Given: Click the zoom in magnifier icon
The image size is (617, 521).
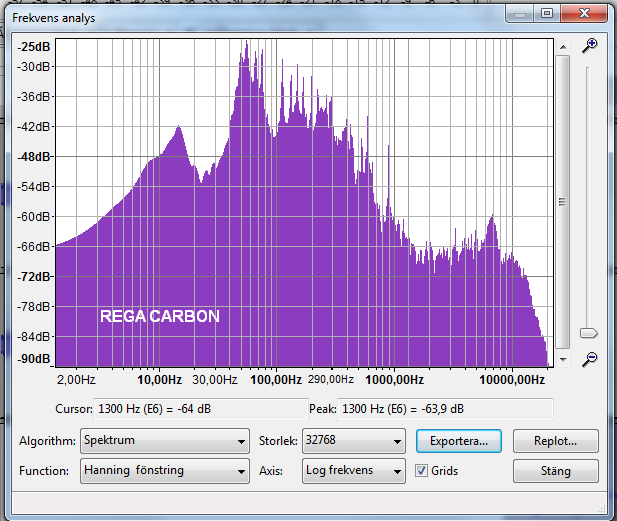Looking at the screenshot, I should (x=589, y=46).
